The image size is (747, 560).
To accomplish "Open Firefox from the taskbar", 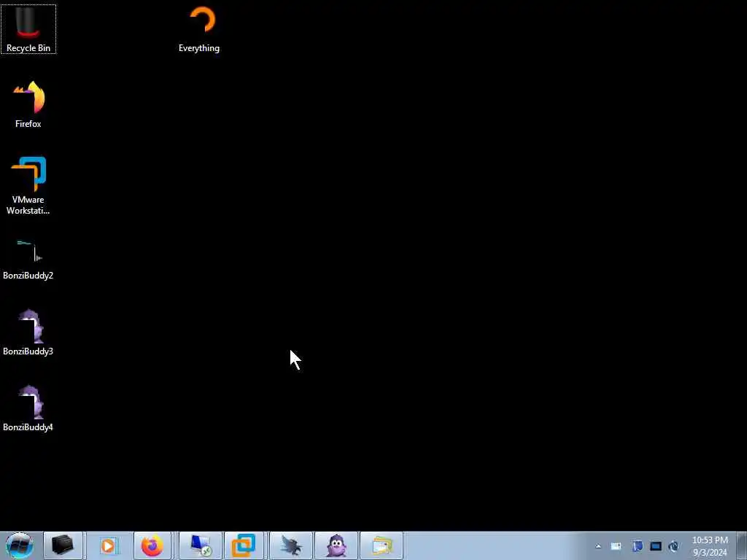I will [152, 545].
